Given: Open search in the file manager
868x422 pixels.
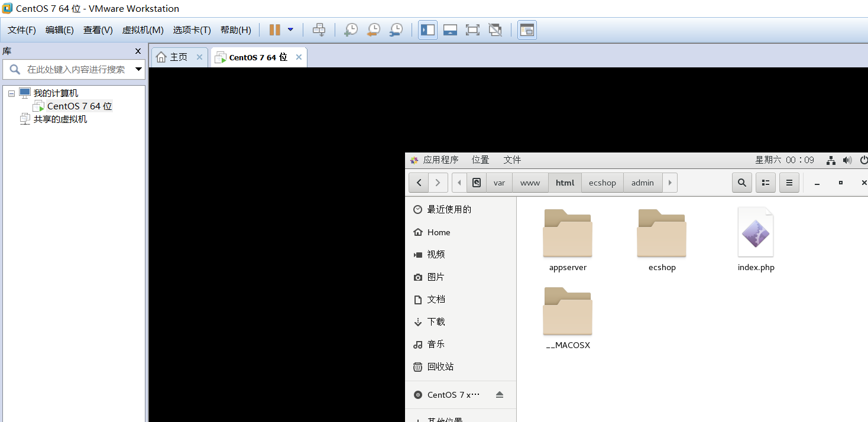Looking at the screenshot, I should click(741, 183).
